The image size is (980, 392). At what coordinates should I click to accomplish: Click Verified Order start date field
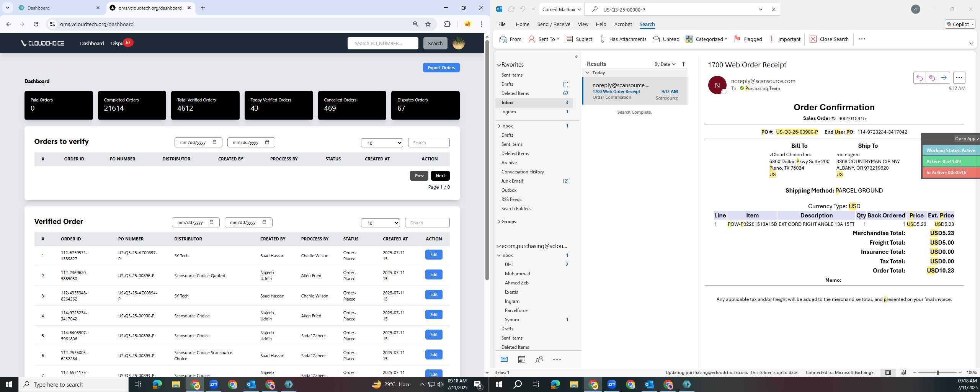pyautogui.click(x=196, y=222)
